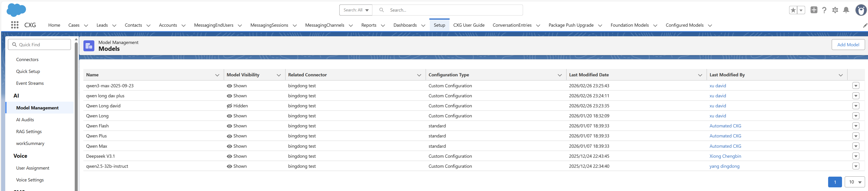Open the Help question mark icon
868x191 pixels.
(824, 10)
